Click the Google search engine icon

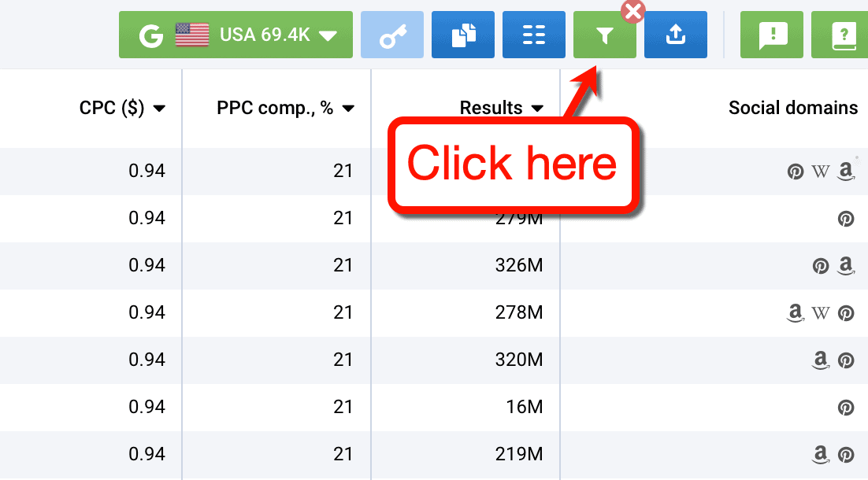(150, 35)
